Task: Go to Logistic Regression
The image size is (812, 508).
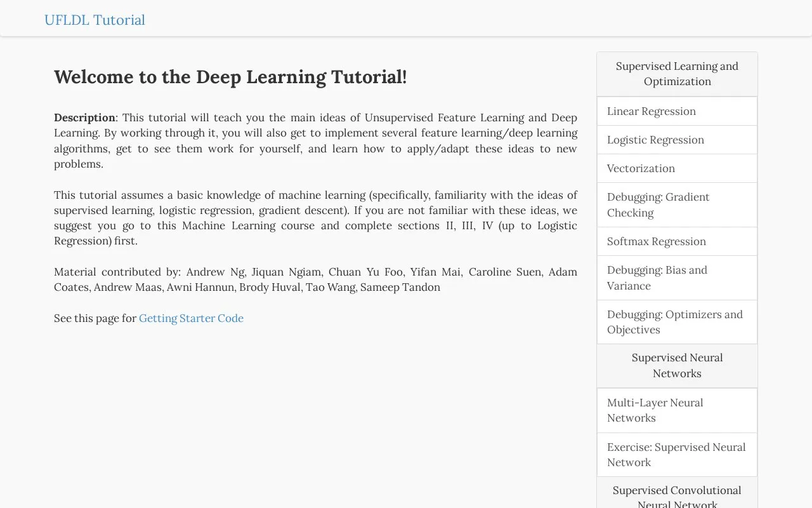Action: (677, 140)
